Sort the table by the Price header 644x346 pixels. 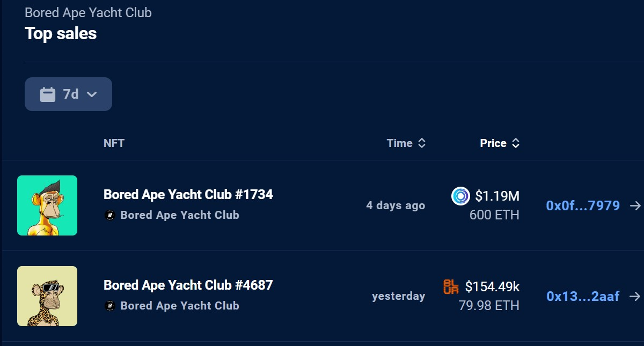pos(493,143)
